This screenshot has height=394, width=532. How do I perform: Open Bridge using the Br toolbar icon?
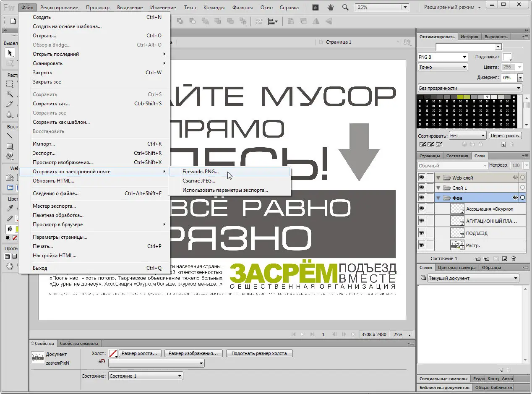coord(315,7)
